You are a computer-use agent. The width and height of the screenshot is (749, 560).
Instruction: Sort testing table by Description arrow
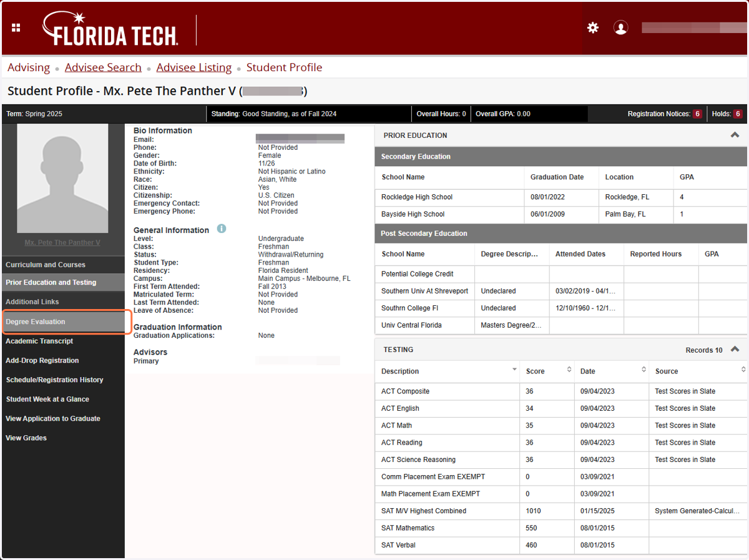point(514,370)
